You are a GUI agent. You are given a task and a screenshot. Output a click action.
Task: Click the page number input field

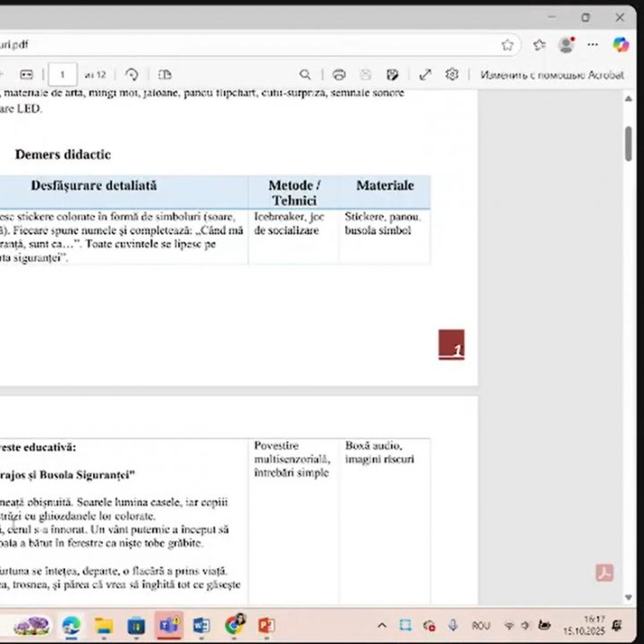(63, 75)
